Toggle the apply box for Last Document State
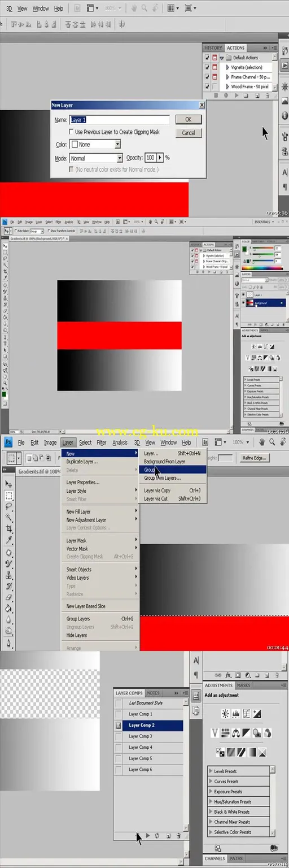This screenshot has height=868, width=289. click(119, 703)
